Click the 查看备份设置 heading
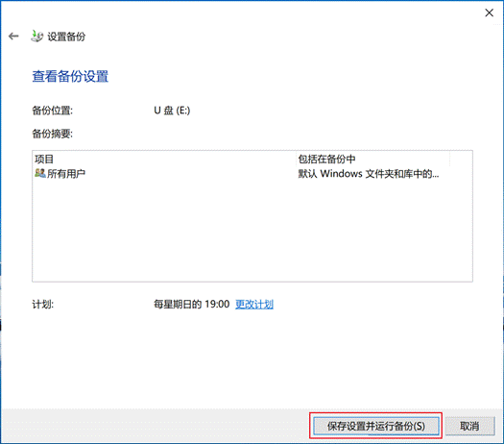504x444 pixels. click(70, 76)
